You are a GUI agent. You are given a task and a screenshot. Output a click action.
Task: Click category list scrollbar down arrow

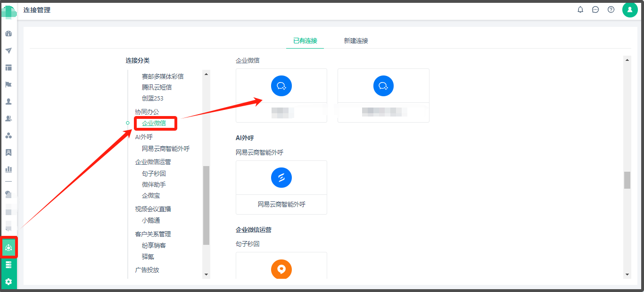(x=206, y=275)
